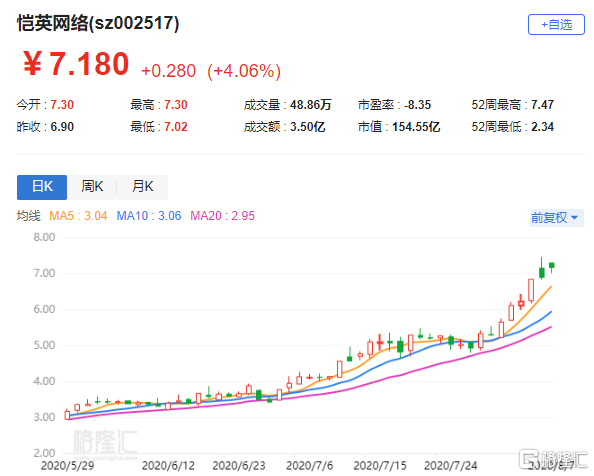Open the 前复权 adjustment dropdown
The width and height of the screenshot is (594, 476).
(556, 218)
